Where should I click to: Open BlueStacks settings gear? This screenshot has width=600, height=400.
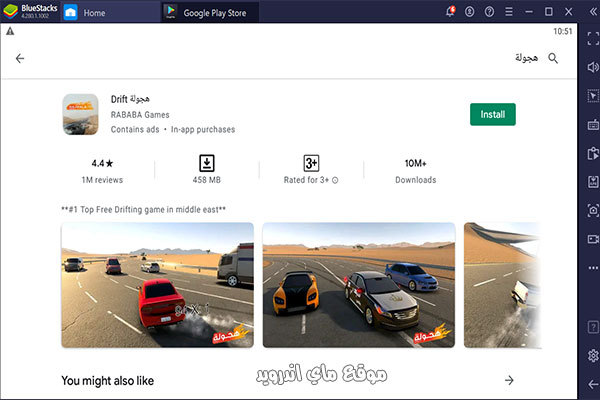[593, 356]
